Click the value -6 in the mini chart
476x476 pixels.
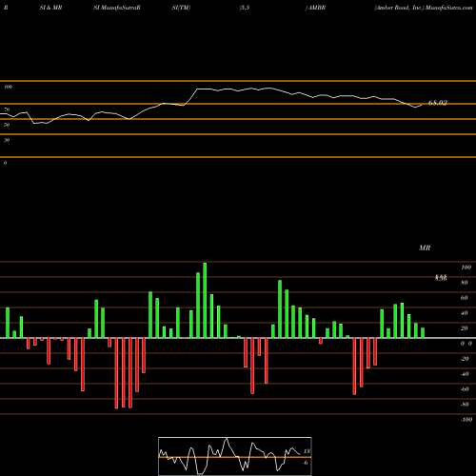click(306, 463)
